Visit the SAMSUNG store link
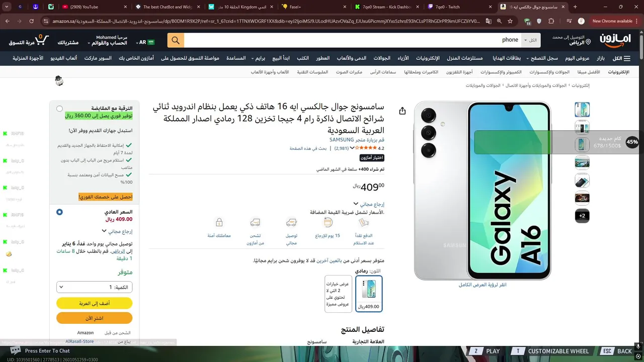 tap(357, 140)
